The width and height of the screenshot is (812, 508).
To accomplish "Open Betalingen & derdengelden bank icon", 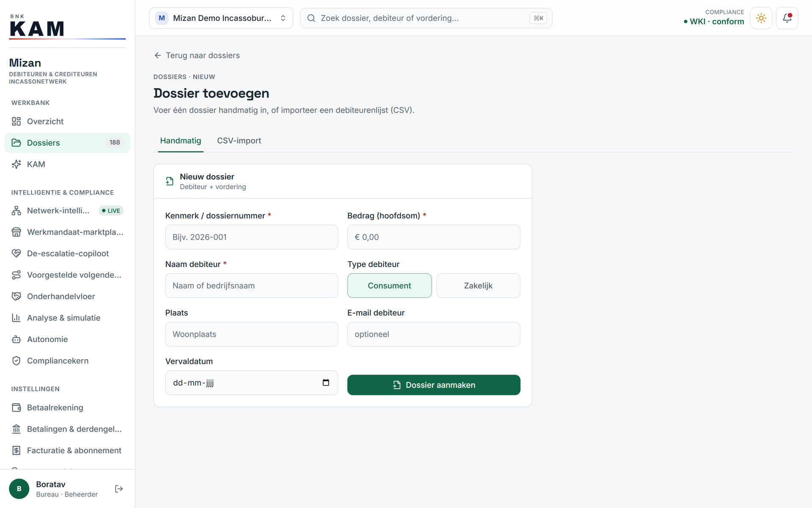I will [x=16, y=429].
